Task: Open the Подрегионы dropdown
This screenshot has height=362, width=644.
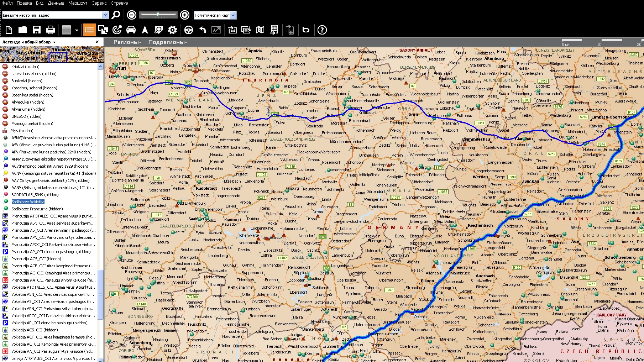Action: click(x=167, y=42)
